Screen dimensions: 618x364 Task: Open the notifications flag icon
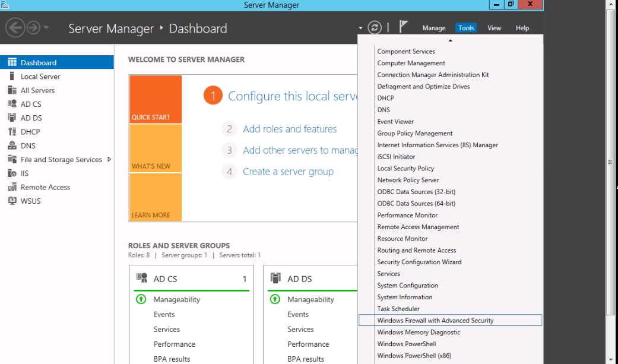(x=404, y=27)
